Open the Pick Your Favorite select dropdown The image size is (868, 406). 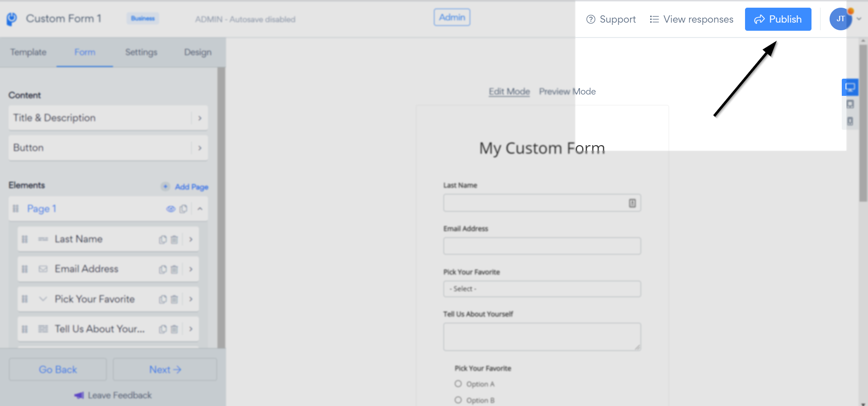542,289
